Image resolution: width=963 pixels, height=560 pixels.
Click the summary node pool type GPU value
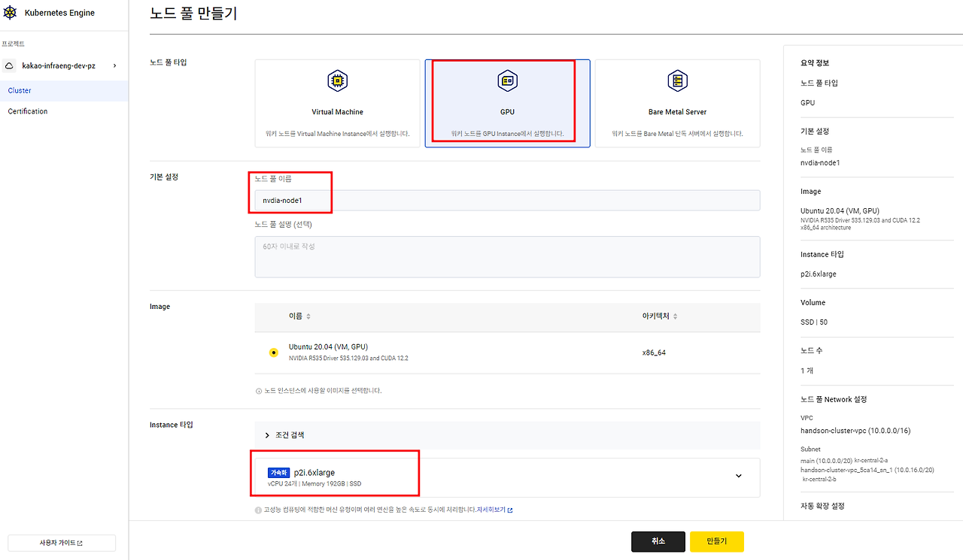[807, 102]
